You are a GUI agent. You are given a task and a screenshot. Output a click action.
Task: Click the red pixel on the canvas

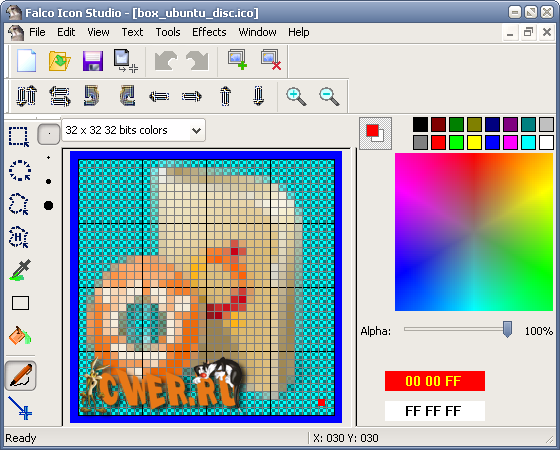321,402
